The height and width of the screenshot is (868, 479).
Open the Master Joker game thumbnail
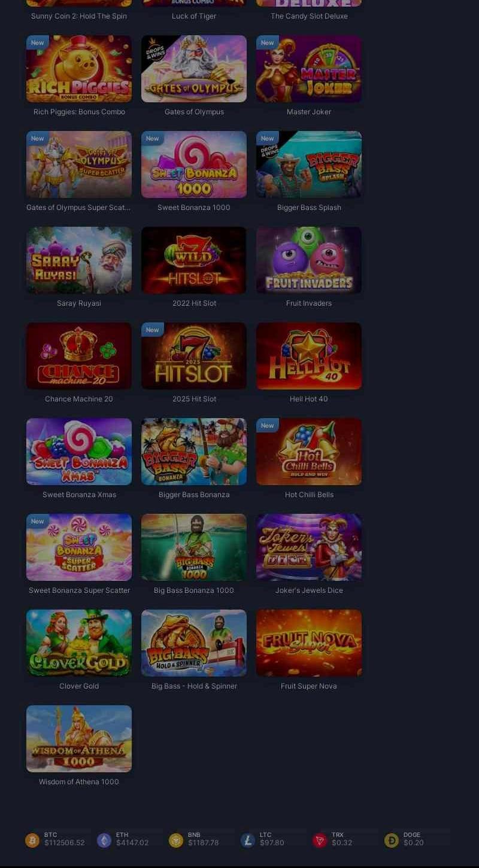[309, 69]
